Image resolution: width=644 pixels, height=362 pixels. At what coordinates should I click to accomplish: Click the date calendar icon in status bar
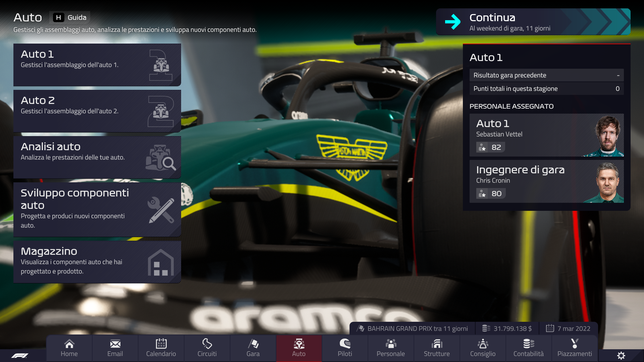[550, 328]
